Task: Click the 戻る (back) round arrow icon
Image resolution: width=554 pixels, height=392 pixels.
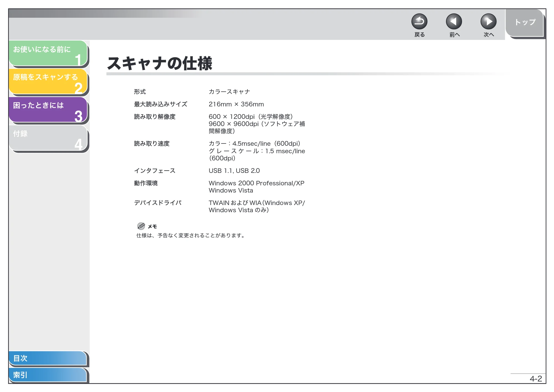Action: click(x=419, y=22)
